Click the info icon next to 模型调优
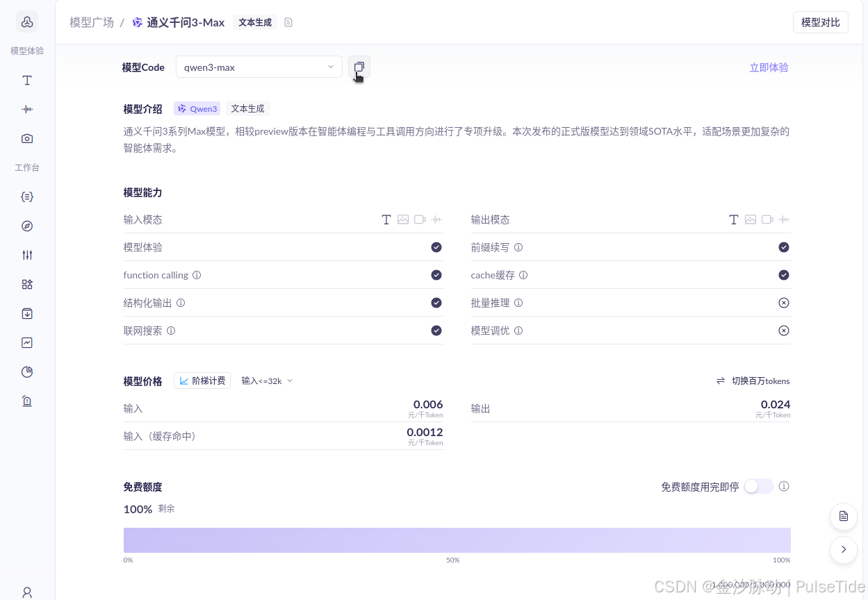 coord(518,331)
